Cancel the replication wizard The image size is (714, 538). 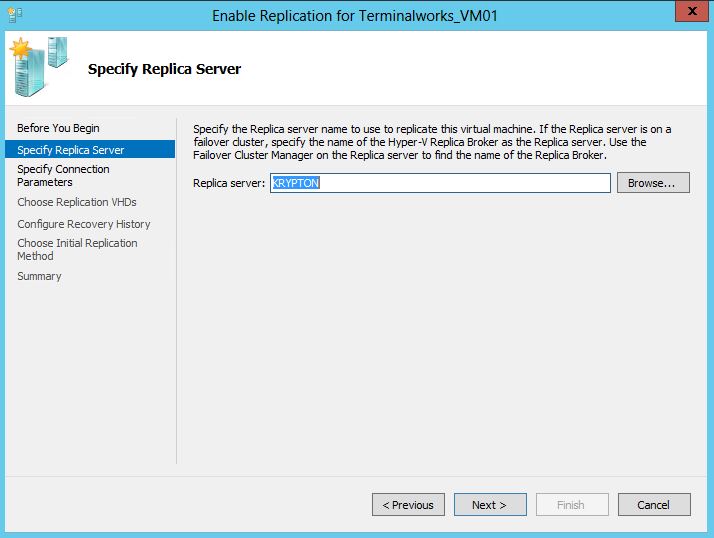[654, 505]
